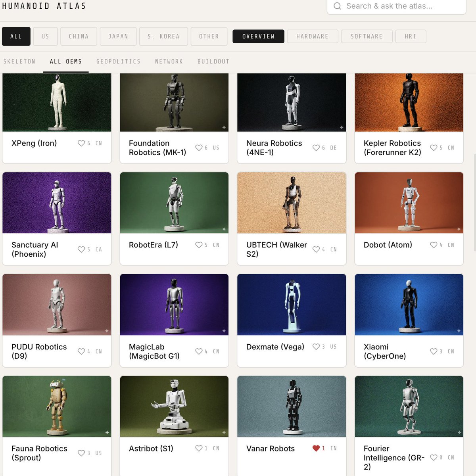Select the ALL region filter
476x476 pixels.
pos(16,36)
